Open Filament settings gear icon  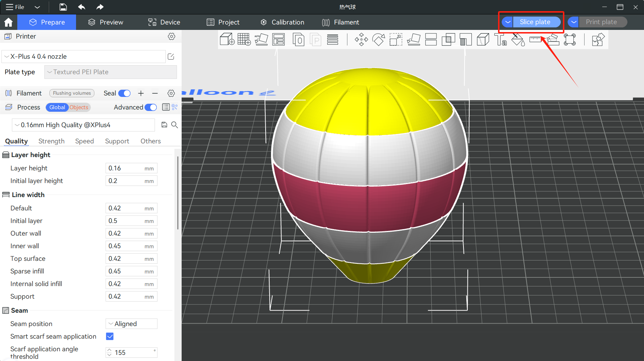point(171,93)
